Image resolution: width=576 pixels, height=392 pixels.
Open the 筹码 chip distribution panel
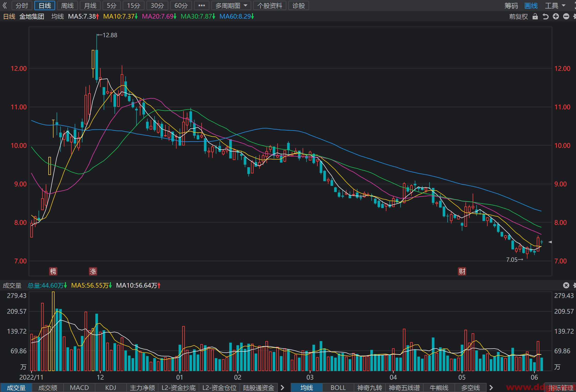click(x=511, y=6)
